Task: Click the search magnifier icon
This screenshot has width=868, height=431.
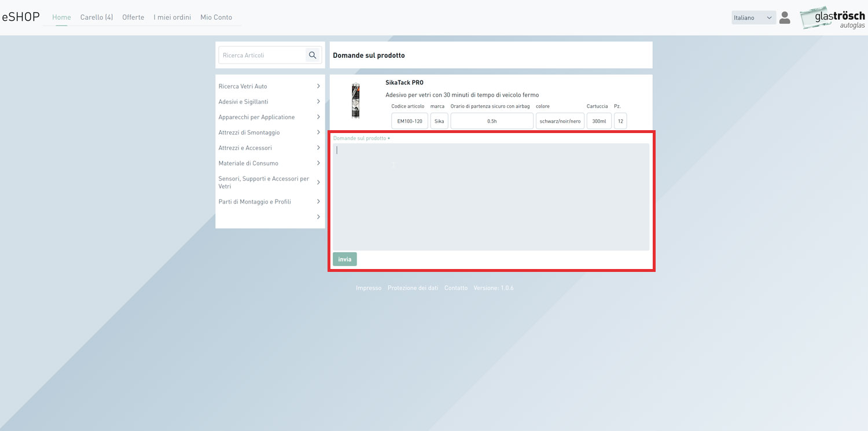Action: [312, 55]
